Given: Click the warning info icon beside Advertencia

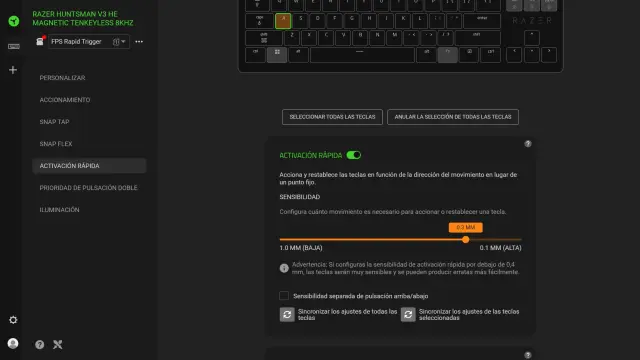Looking at the screenshot, I should click(284, 268).
